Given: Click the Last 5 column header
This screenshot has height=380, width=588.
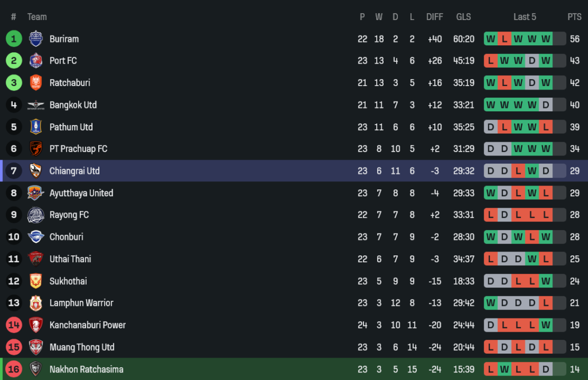Looking at the screenshot, I should tap(525, 17).
